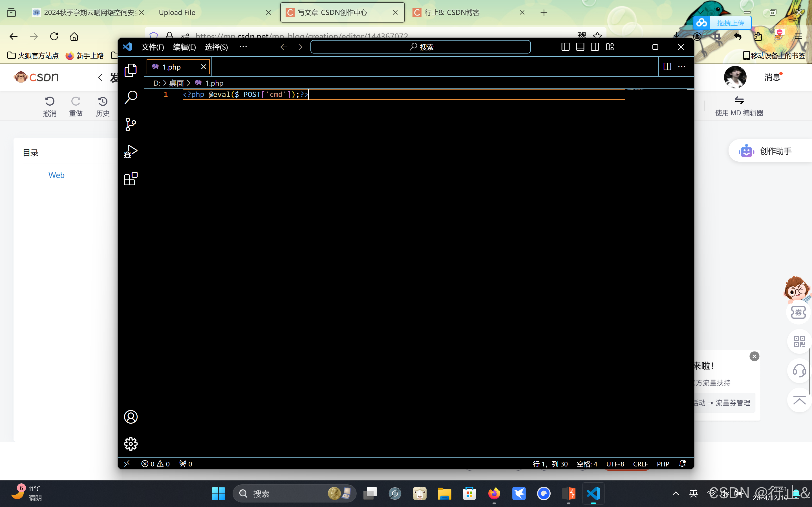Split the editor to the right
812x507 pixels.
667,67
